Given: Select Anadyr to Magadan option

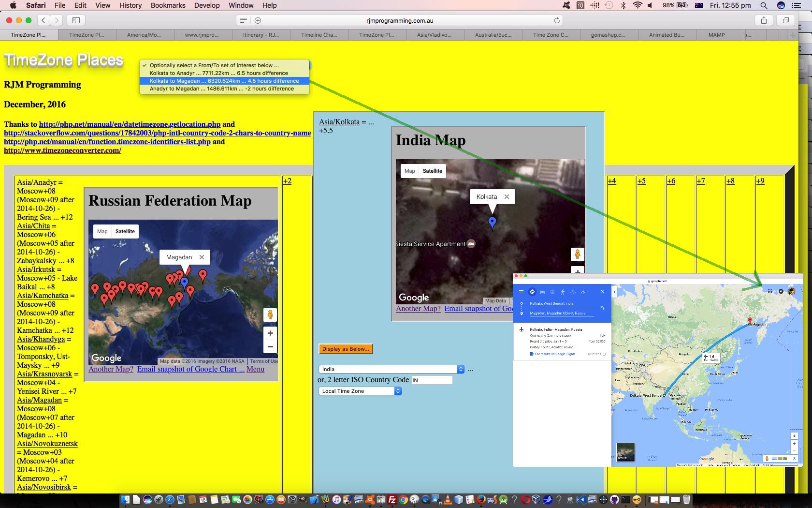Looking at the screenshot, I should (224, 89).
